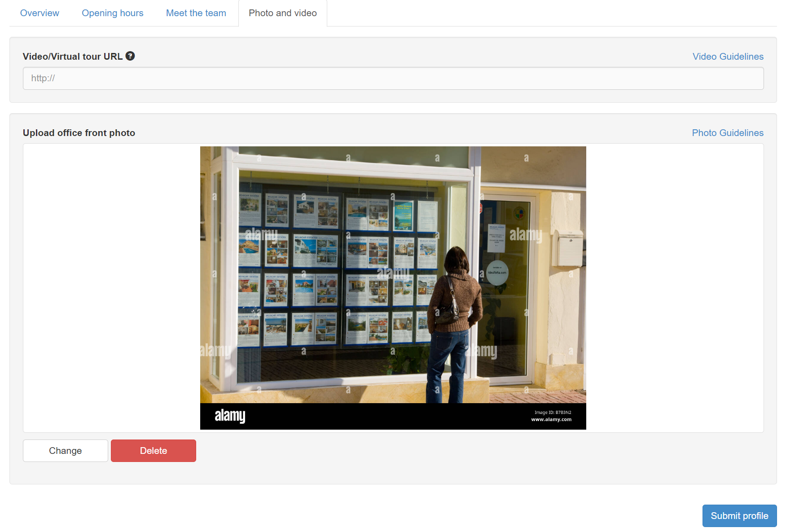Go to Meet the team tab

click(x=196, y=13)
